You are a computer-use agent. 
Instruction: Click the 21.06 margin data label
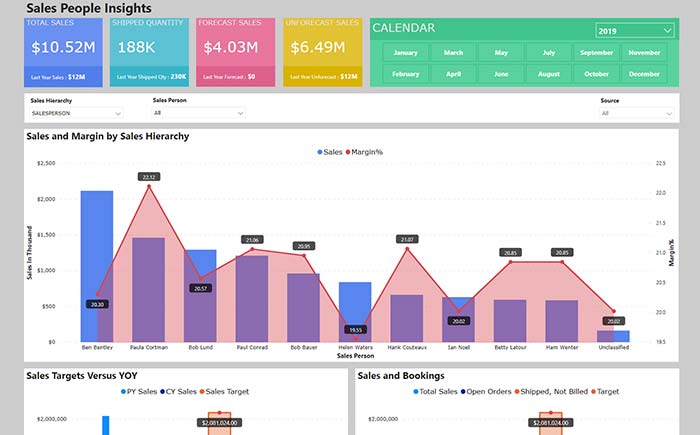(252, 240)
